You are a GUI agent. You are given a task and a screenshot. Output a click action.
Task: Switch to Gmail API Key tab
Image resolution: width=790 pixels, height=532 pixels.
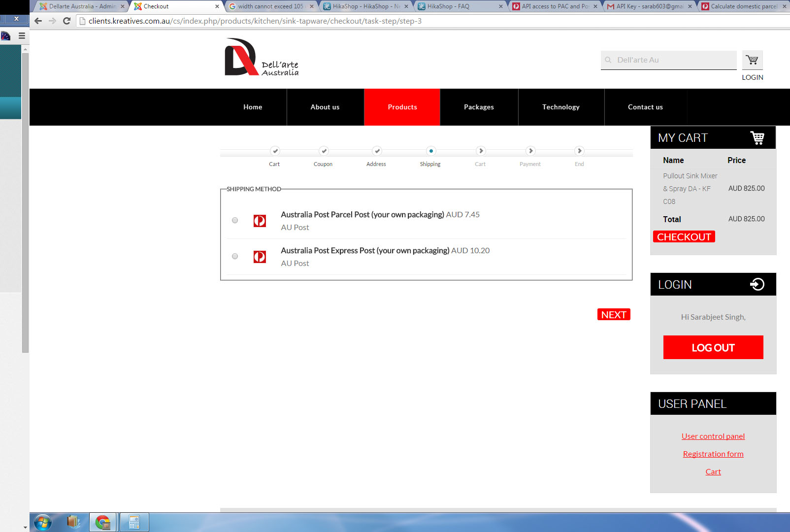649,6
